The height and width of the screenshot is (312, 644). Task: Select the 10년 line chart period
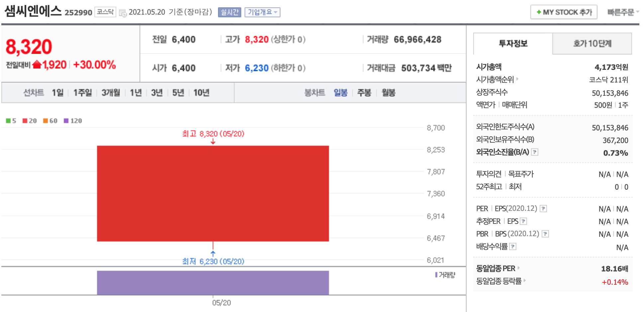click(201, 92)
